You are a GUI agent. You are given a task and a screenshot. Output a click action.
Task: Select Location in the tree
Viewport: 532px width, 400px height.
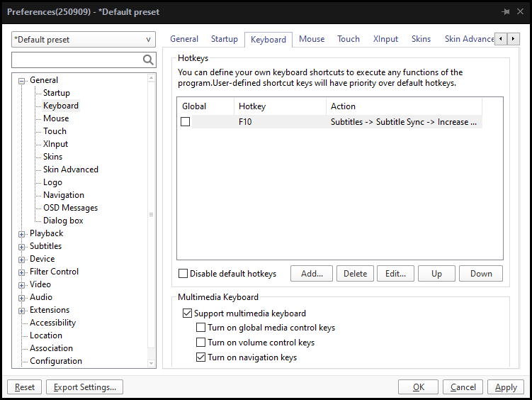[46, 335]
